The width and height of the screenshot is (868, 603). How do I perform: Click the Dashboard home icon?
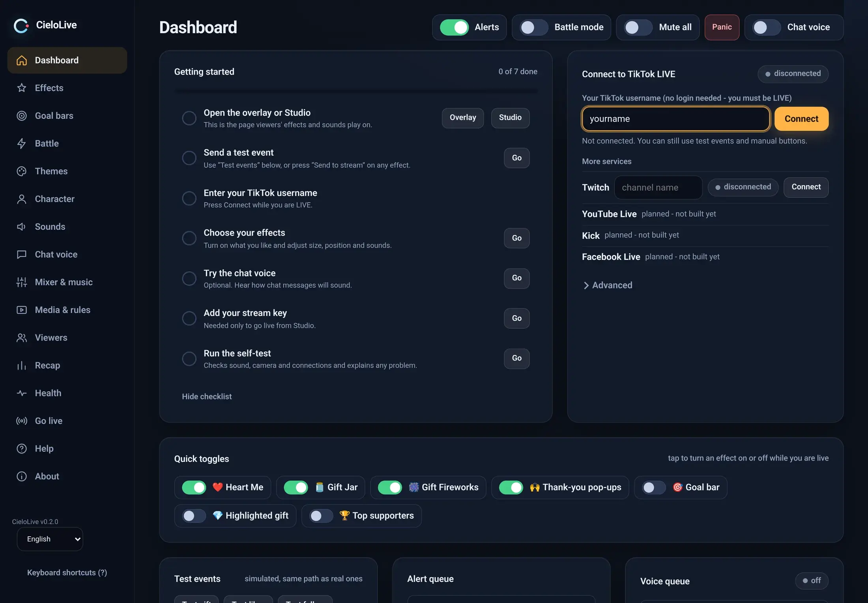pyautogui.click(x=22, y=60)
